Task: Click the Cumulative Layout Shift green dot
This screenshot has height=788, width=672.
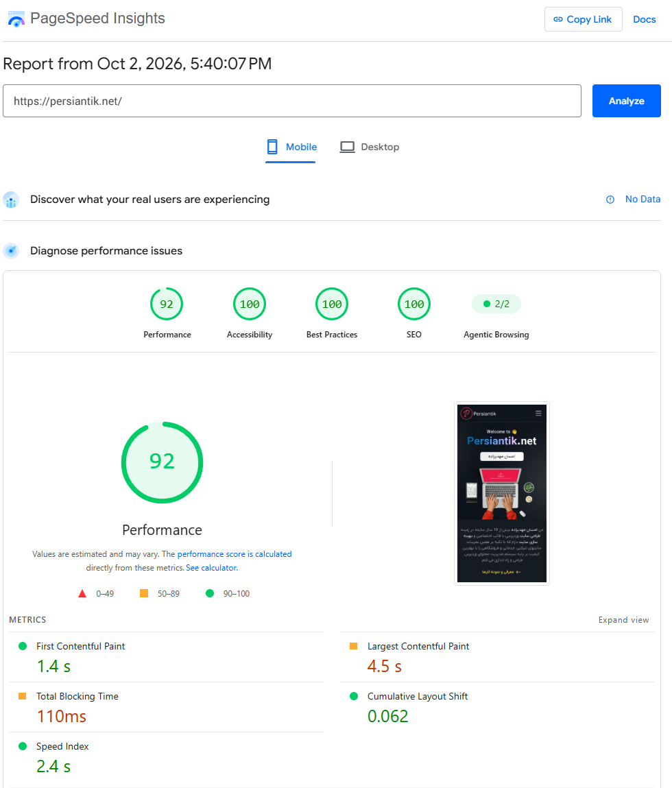Action: [354, 696]
